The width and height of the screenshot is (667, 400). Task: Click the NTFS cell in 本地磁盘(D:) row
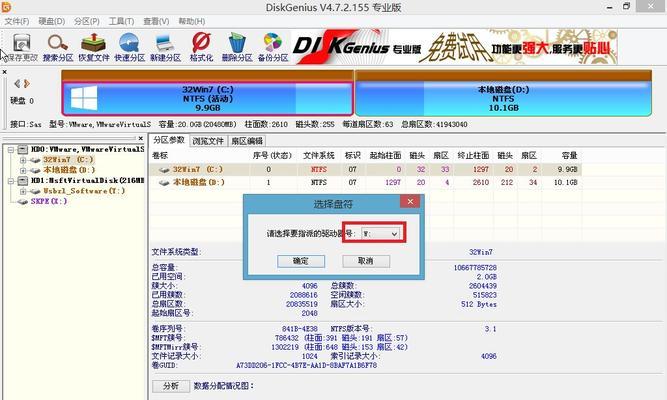(x=319, y=183)
